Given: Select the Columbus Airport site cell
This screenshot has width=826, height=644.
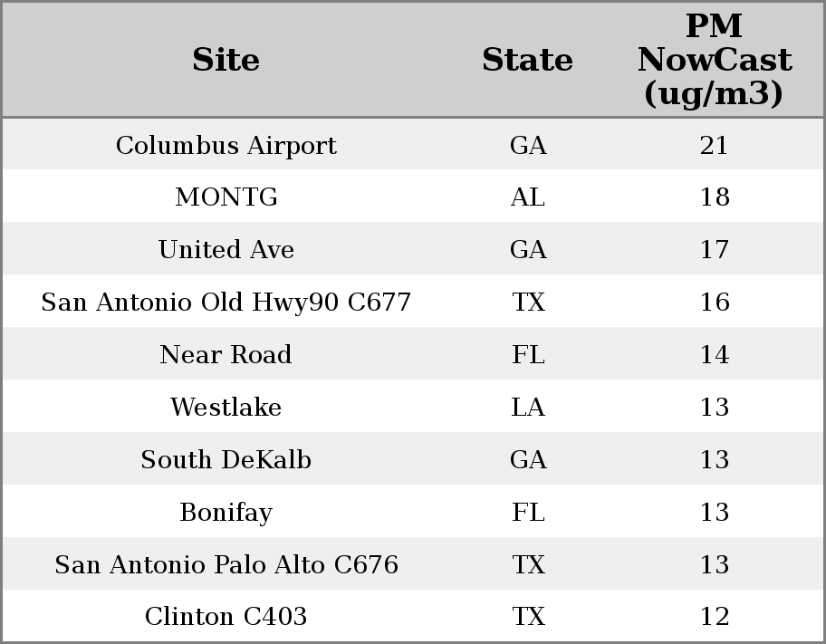Looking at the screenshot, I should click(x=226, y=145).
